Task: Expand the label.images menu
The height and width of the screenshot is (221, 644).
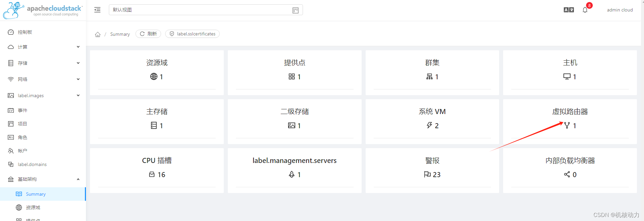Action: [x=43, y=95]
